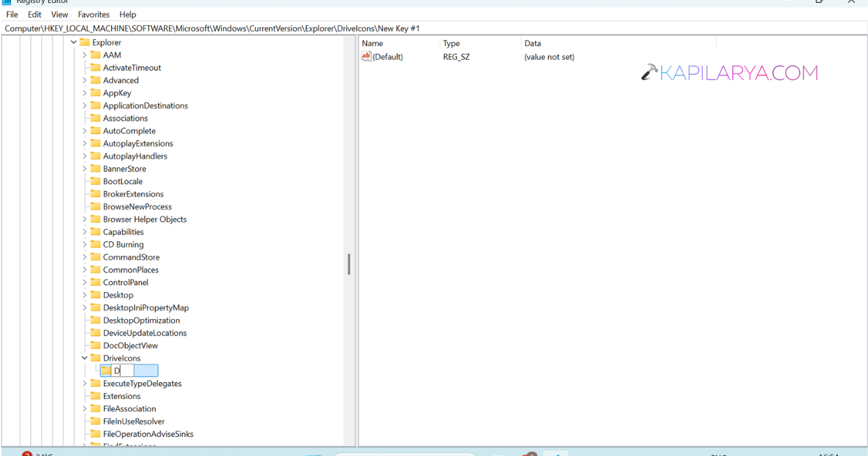Viewport: 868px width, 456px height.
Task: Expand the ApplicationDestinations key
Action: 85,106
